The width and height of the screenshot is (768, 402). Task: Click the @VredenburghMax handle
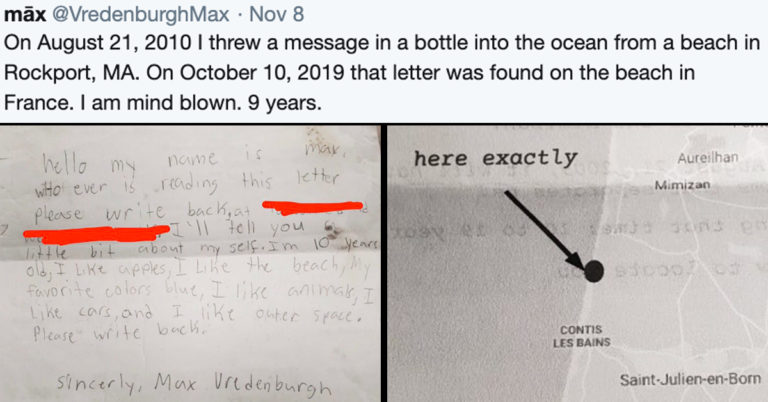140,14
